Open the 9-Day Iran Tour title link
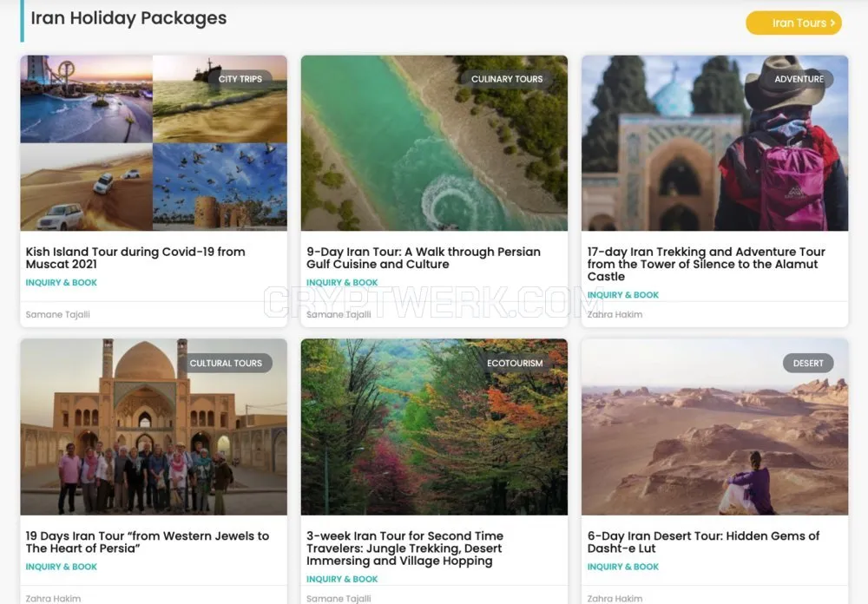Image resolution: width=868 pixels, height=604 pixels. [x=424, y=258]
